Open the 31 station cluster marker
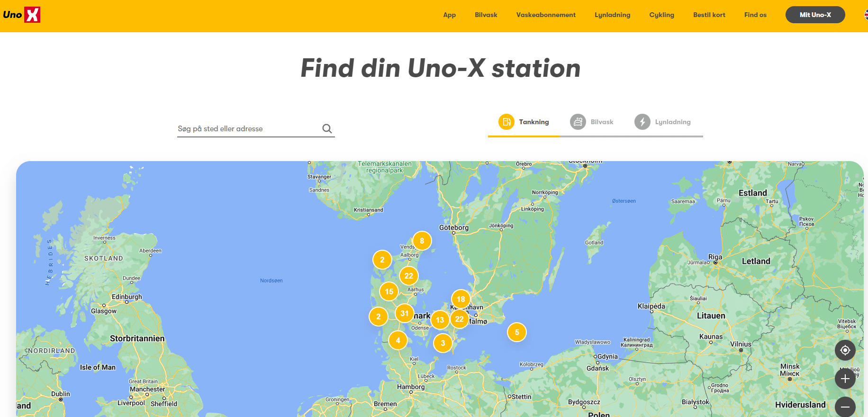Image resolution: width=868 pixels, height=417 pixels. click(404, 313)
